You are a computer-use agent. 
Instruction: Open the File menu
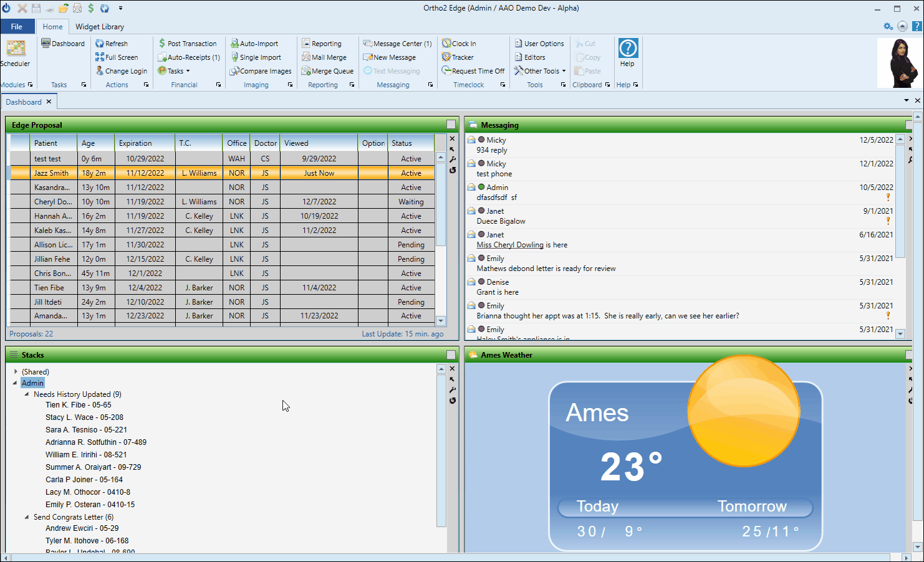click(17, 27)
